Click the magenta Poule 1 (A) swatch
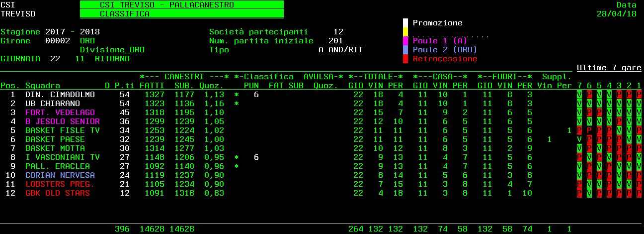Viewport: 644px width, 234px height. click(x=405, y=41)
